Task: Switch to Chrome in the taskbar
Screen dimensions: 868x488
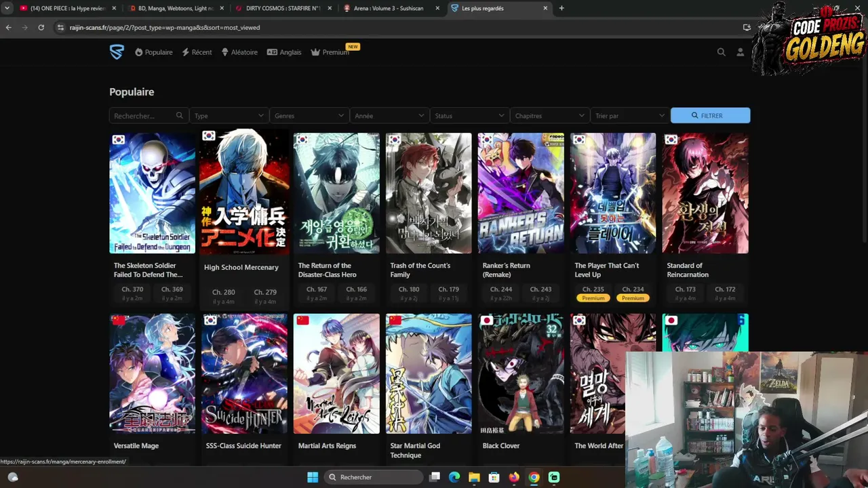Action: (x=534, y=477)
